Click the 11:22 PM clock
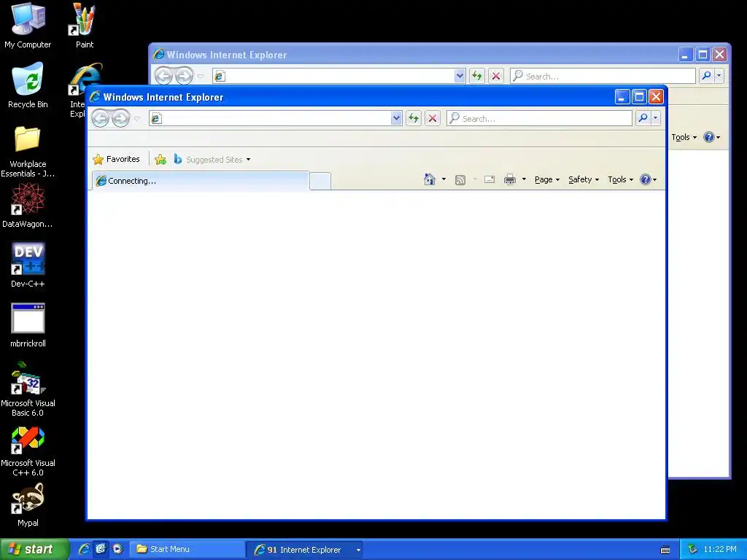This screenshot has height=560, width=747. 719,549
